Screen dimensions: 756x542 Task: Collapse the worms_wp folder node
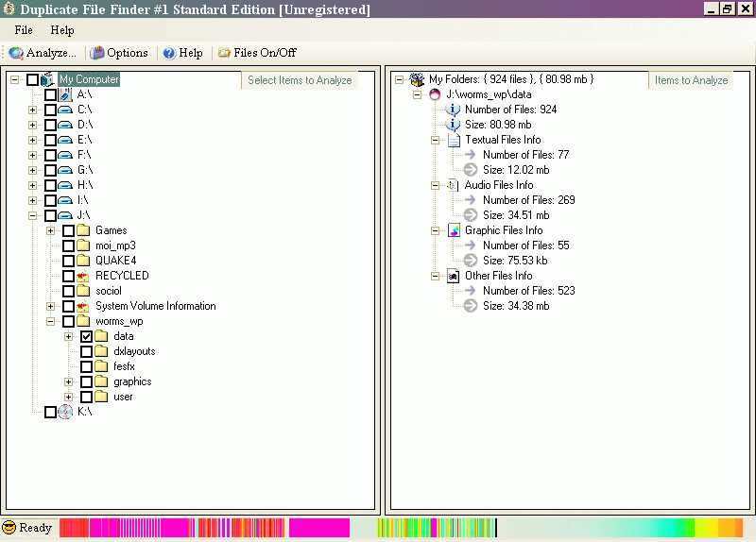[x=51, y=321]
